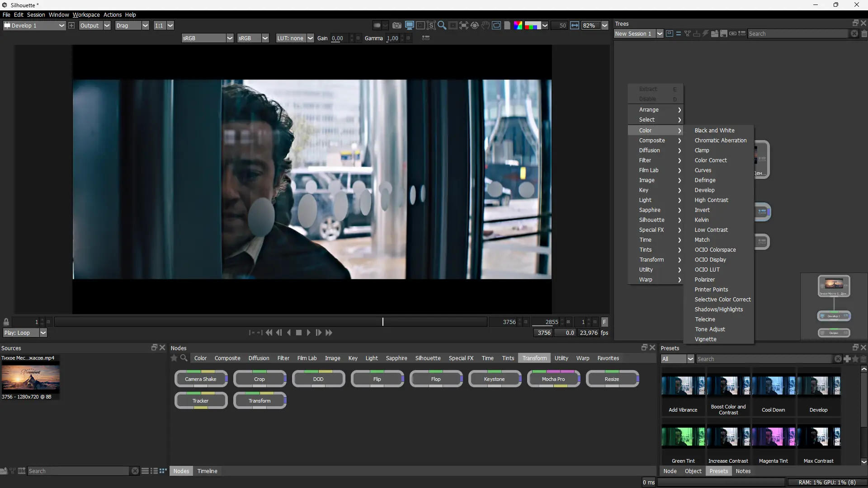Click the trash icon in Trees panel
This screenshot has width=868, height=488.
coord(864,34)
